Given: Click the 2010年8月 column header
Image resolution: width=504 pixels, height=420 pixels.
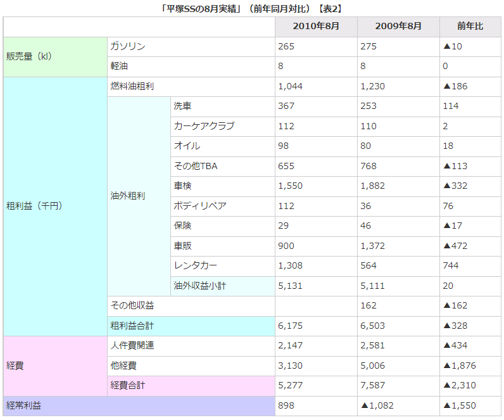Looking at the screenshot, I should coord(316,27).
